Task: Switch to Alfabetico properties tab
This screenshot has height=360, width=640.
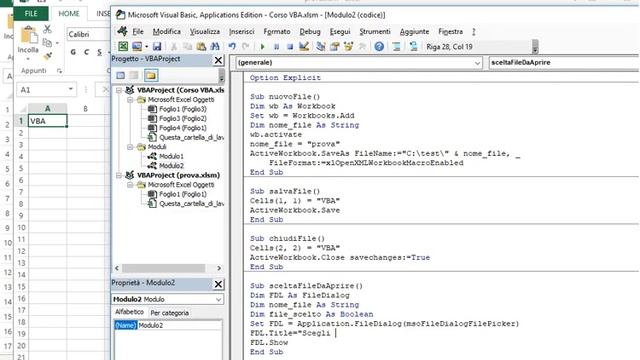Action: tap(129, 312)
